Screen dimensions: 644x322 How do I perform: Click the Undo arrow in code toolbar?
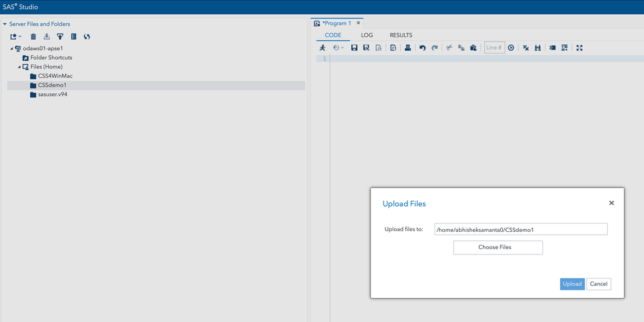click(422, 48)
